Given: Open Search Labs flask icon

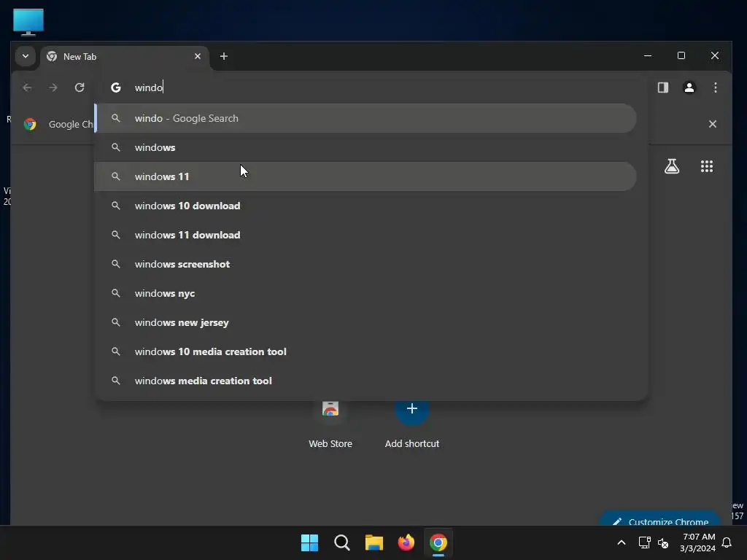Looking at the screenshot, I should (x=672, y=166).
